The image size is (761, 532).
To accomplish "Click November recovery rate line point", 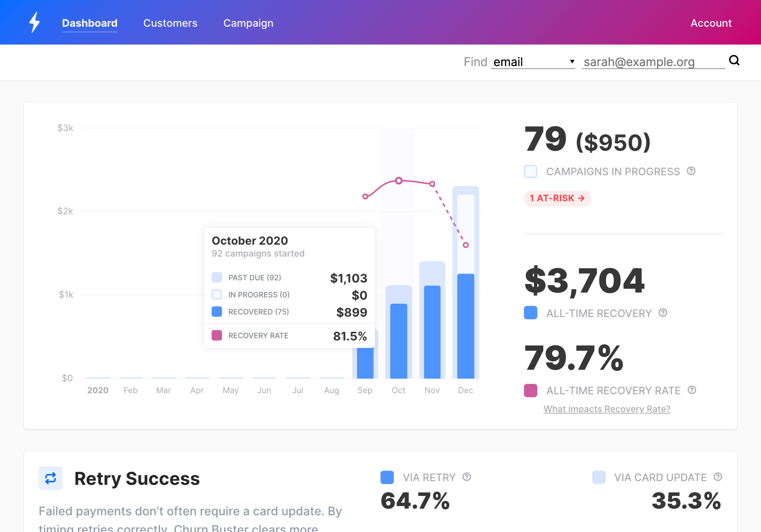I will pyautogui.click(x=432, y=184).
